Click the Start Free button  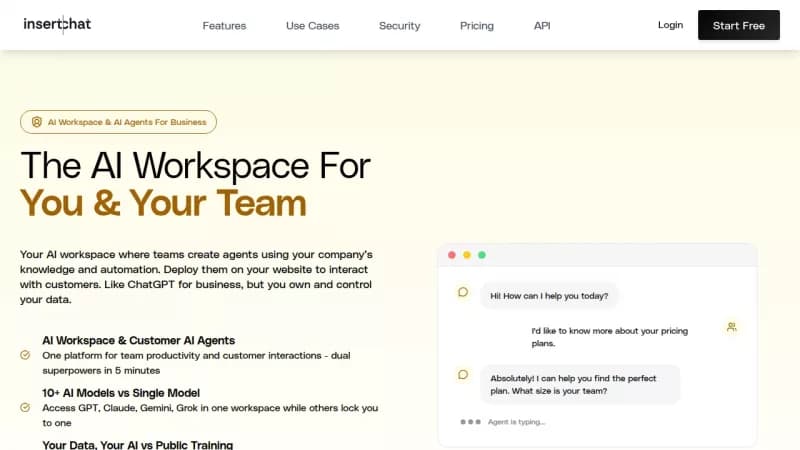click(x=738, y=25)
